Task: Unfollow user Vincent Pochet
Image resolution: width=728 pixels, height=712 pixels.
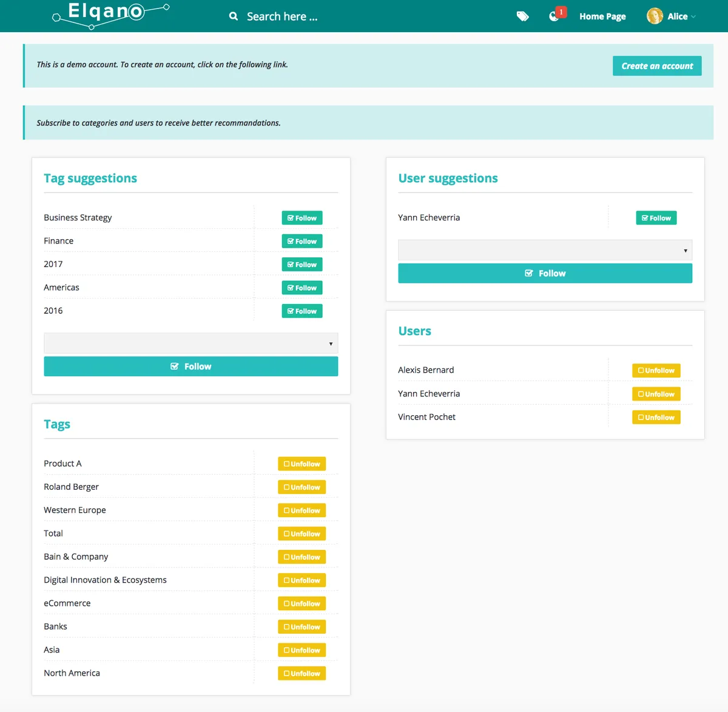Action: [x=656, y=418]
